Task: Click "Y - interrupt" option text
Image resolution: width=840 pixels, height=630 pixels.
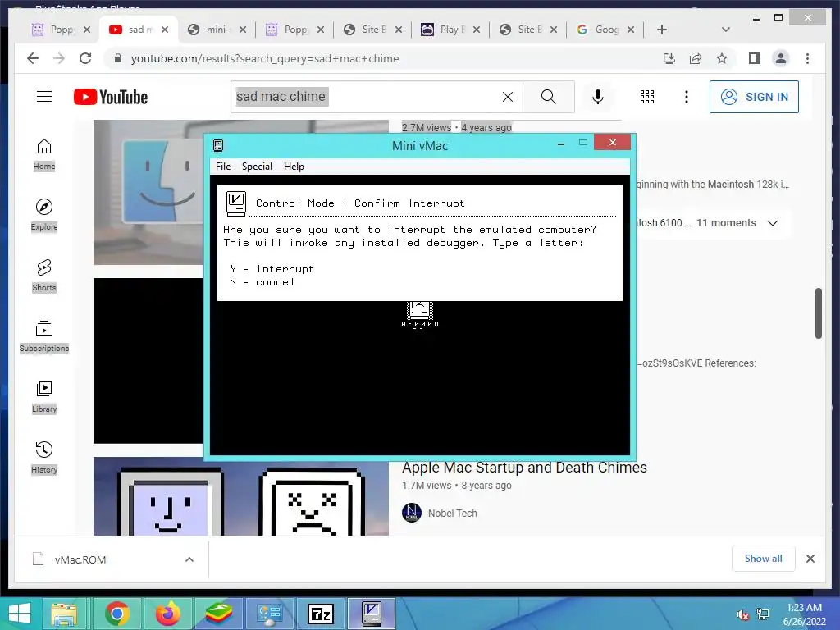Action: point(272,269)
